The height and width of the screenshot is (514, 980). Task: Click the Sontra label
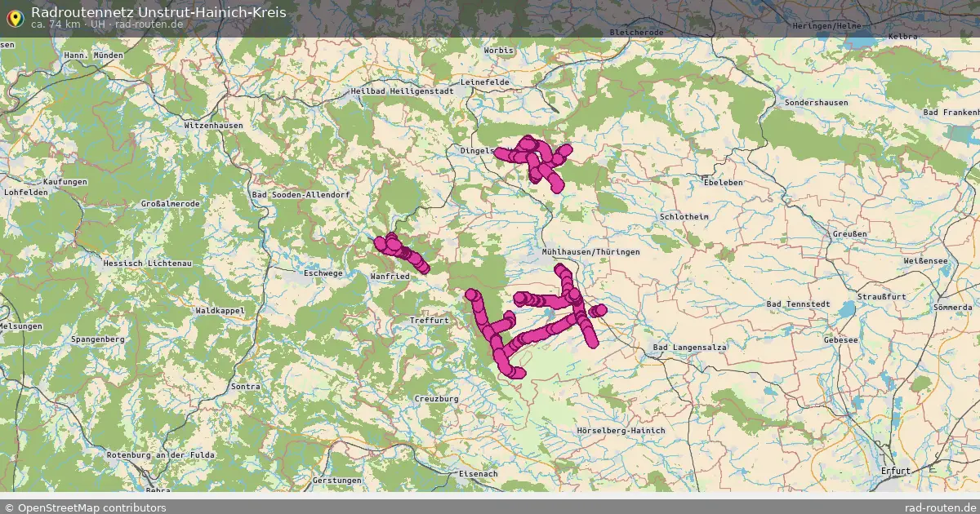pyautogui.click(x=245, y=385)
